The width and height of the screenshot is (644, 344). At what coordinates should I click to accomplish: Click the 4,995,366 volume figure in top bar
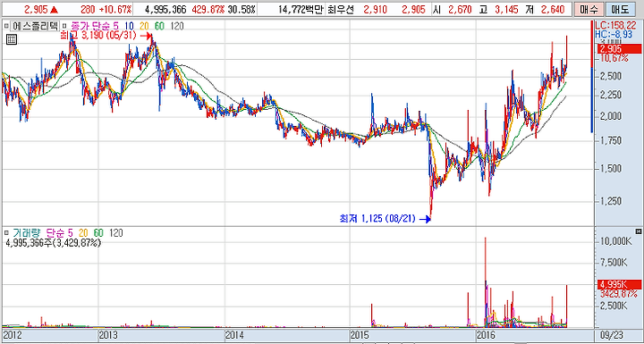tap(166, 9)
